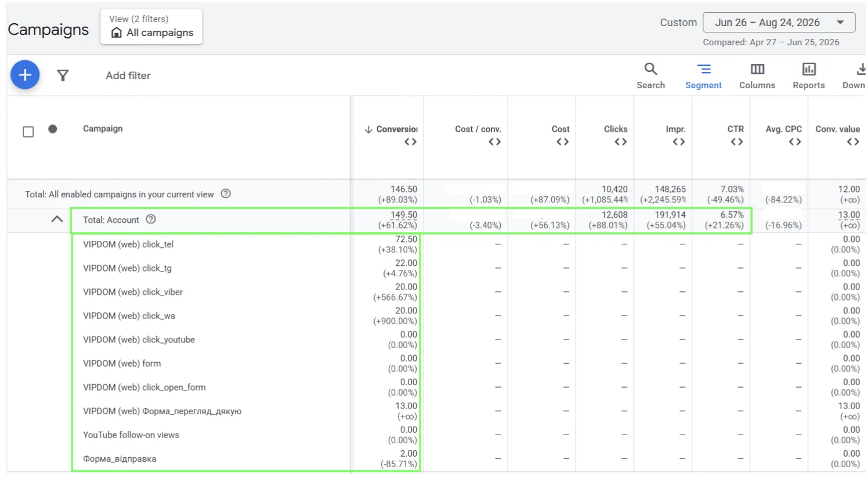Expand comparison arrows under Conversions column
The width and height of the screenshot is (868, 477).
(x=410, y=142)
